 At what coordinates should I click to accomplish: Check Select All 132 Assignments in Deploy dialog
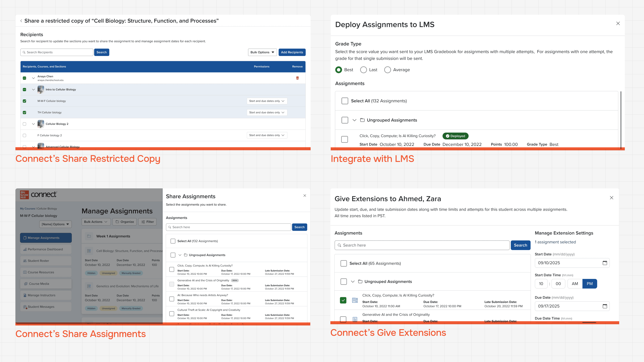click(345, 101)
